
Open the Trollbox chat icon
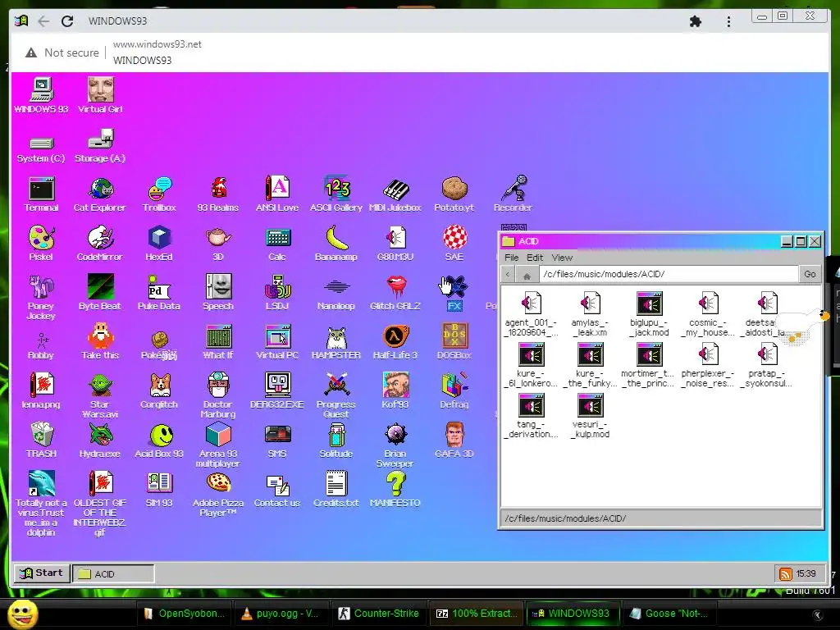159,194
